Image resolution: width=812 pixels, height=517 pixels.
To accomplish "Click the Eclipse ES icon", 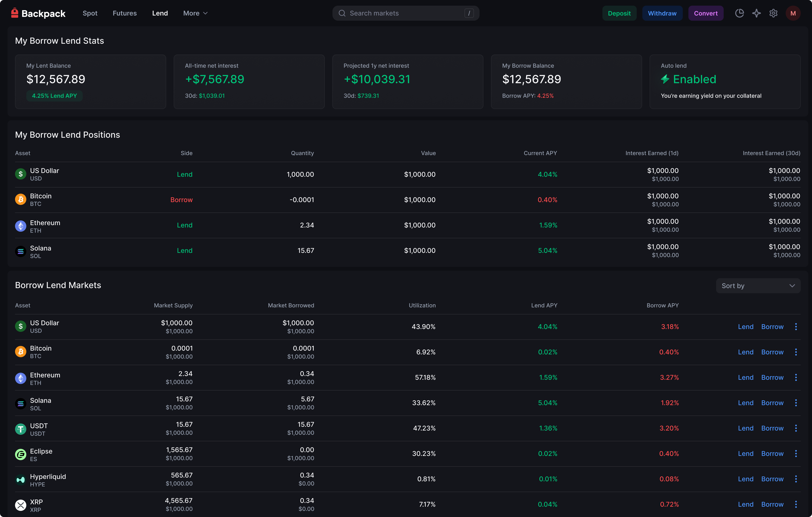I will click(x=21, y=454).
